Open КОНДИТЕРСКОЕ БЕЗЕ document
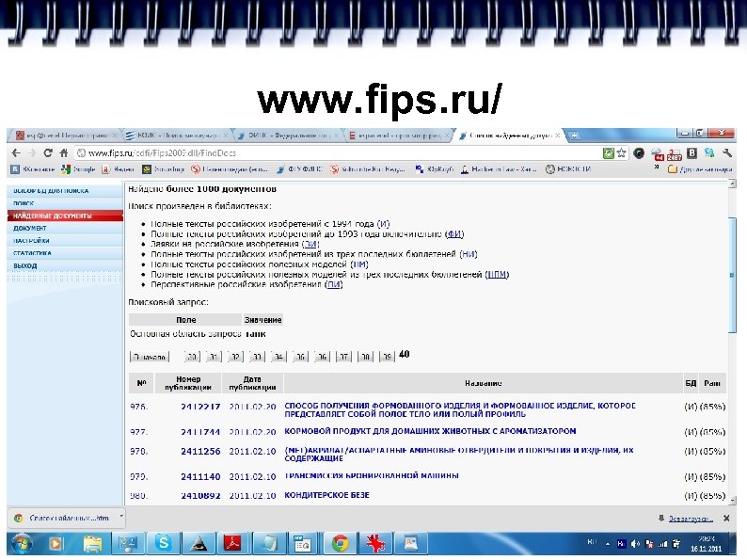The image size is (747, 560). (326, 495)
